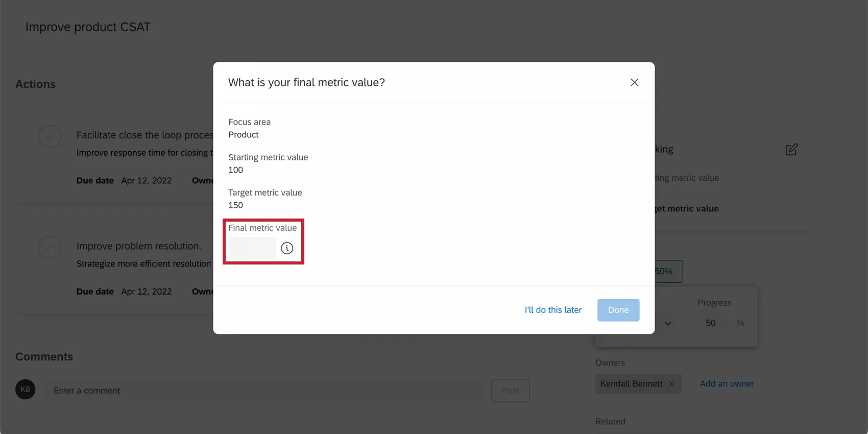Click Add an owner
The image size is (868, 434).
click(727, 383)
